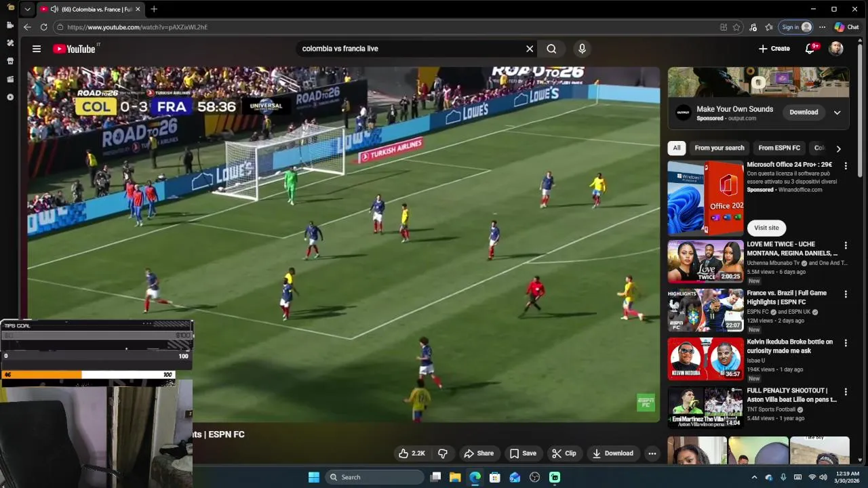Save the video to a playlist

click(x=523, y=453)
